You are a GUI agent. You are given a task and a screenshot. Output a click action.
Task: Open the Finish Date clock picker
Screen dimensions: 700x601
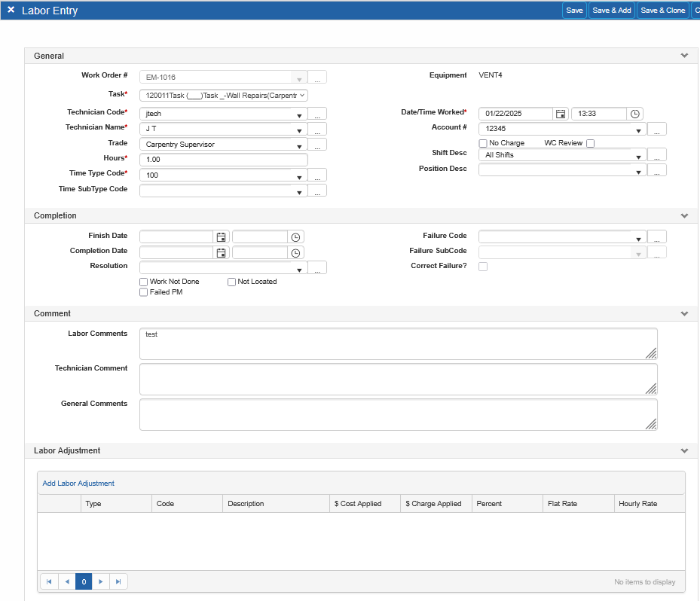[295, 236]
